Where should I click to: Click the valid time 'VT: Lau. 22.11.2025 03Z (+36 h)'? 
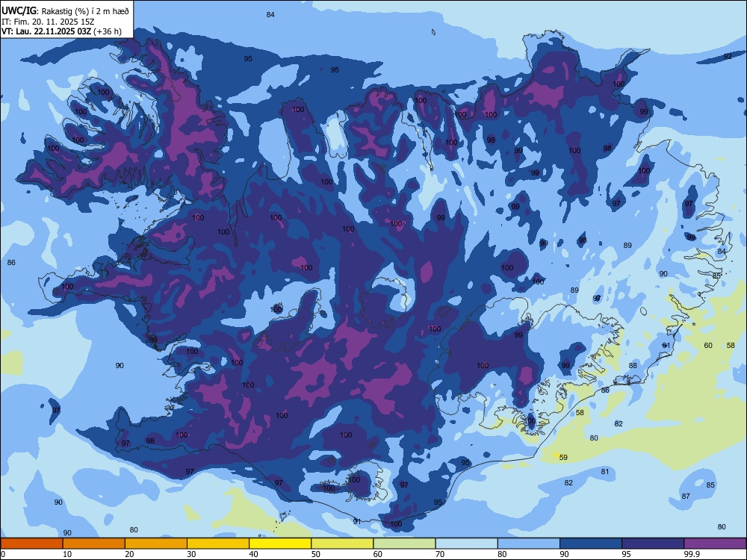click(61, 31)
